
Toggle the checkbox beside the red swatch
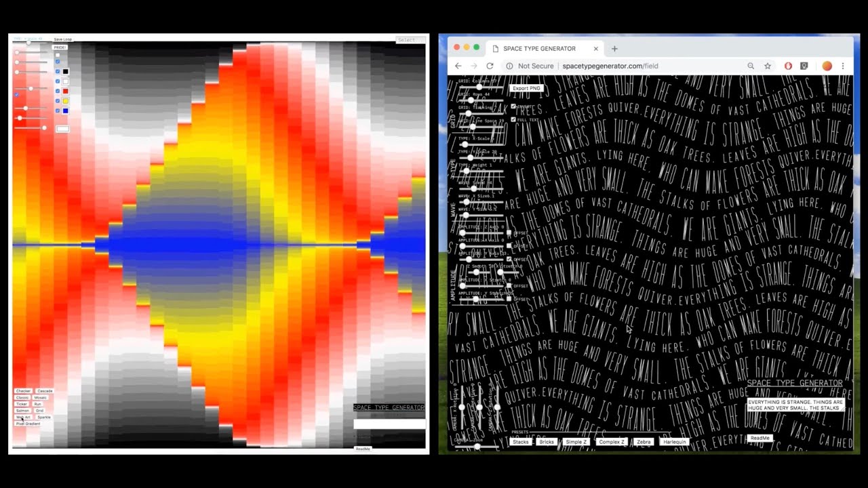click(58, 91)
